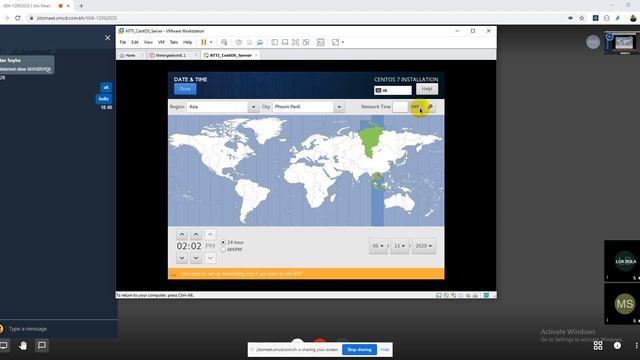
Task: Click the us keyboard layout indicator
Action: pos(393,90)
